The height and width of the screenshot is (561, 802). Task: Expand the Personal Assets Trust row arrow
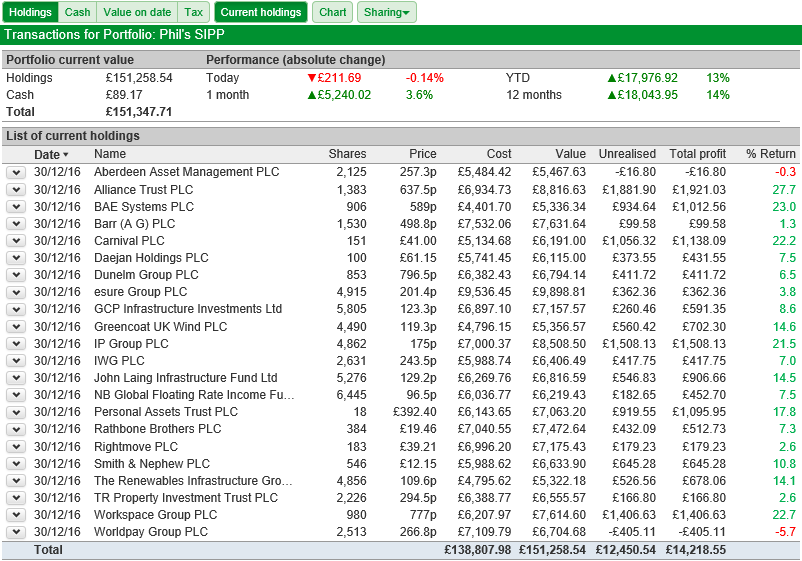[16, 412]
